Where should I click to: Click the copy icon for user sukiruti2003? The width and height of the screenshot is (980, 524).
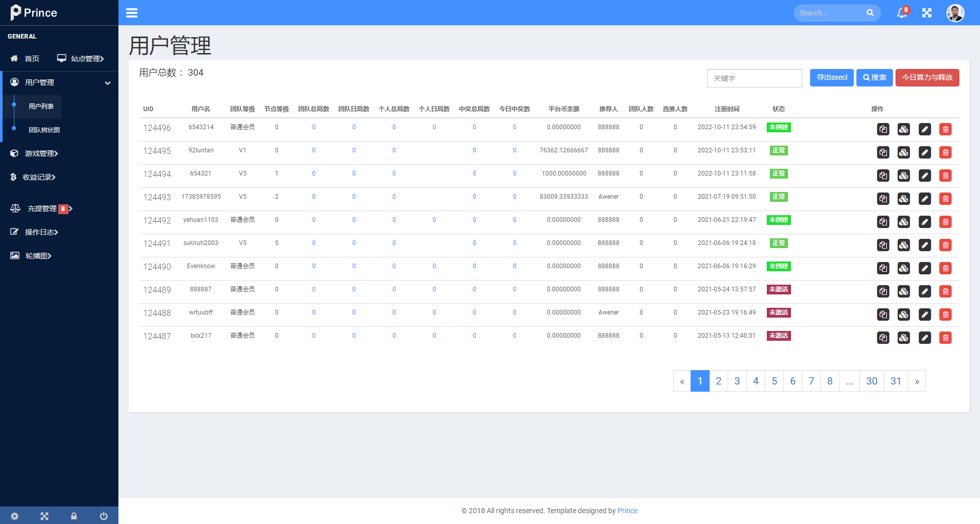point(883,245)
